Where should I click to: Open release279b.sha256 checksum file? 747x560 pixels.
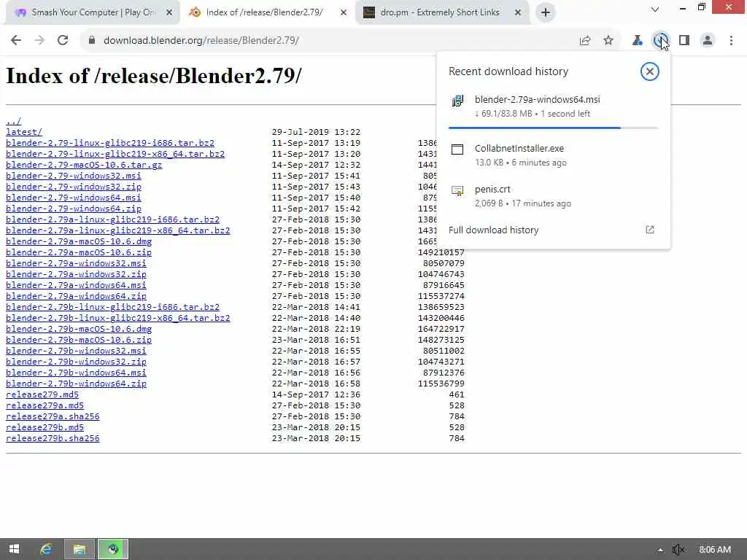53,438
